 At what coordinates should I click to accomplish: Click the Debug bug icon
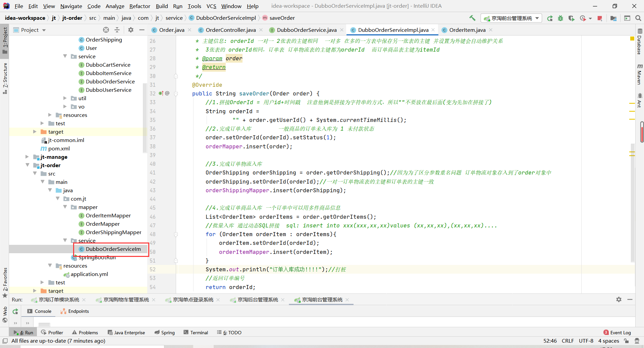pyautogui.click(x=560, y=18)
